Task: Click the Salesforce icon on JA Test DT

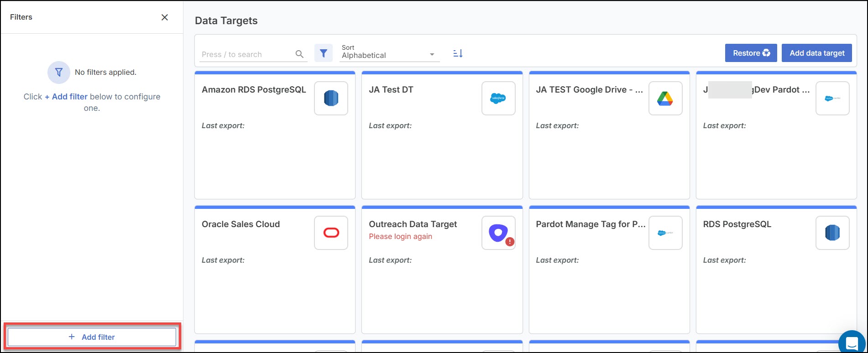Action: (x=498, y=98)
